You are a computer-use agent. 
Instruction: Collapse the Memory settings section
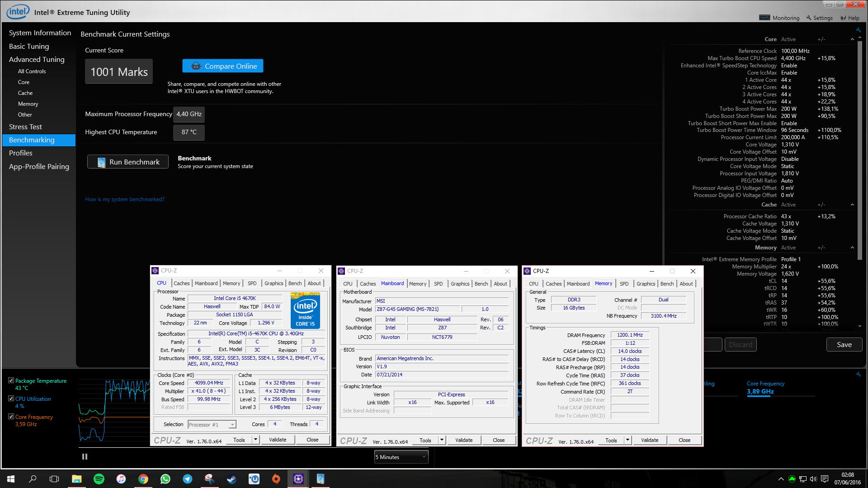point(852,248)
